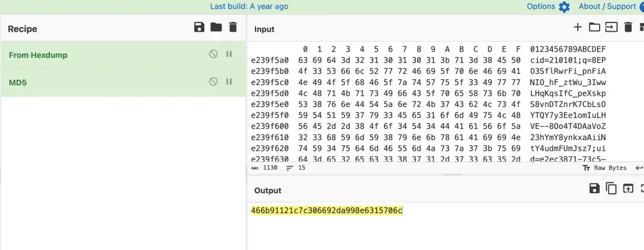Disable the MD5 operation
The image size is (644, 250).
pos(214,81)
